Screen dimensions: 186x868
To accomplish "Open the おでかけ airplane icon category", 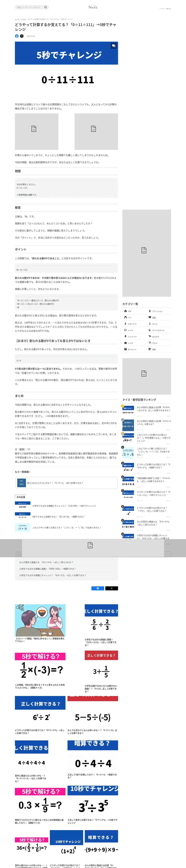I will (x=150, y=336).
